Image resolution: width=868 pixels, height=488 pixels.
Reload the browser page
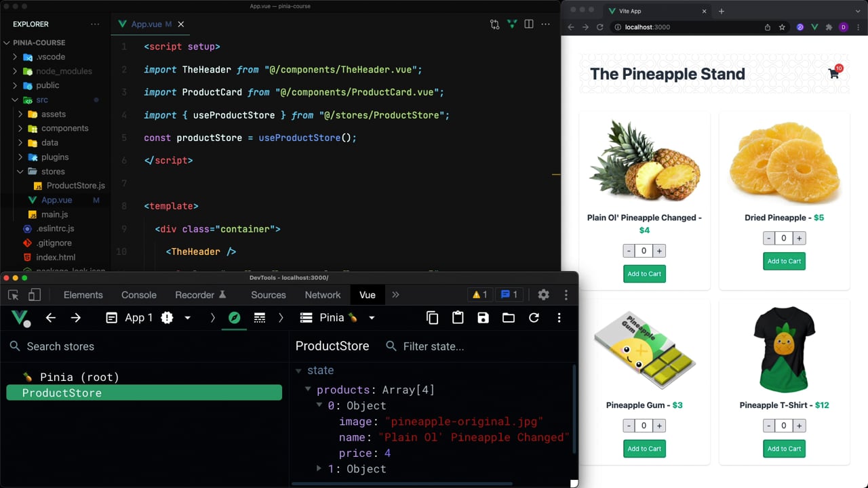click(x=600, y=27)
